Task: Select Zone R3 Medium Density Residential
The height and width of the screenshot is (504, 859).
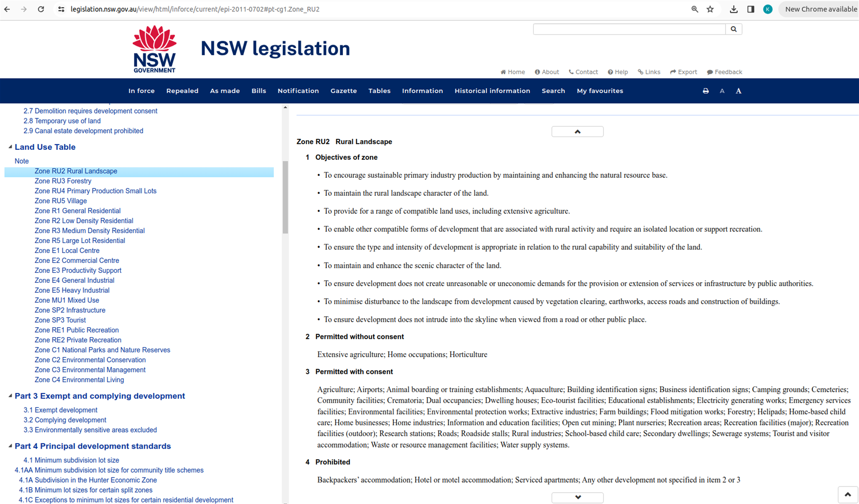Action: (x=89, y=231)
